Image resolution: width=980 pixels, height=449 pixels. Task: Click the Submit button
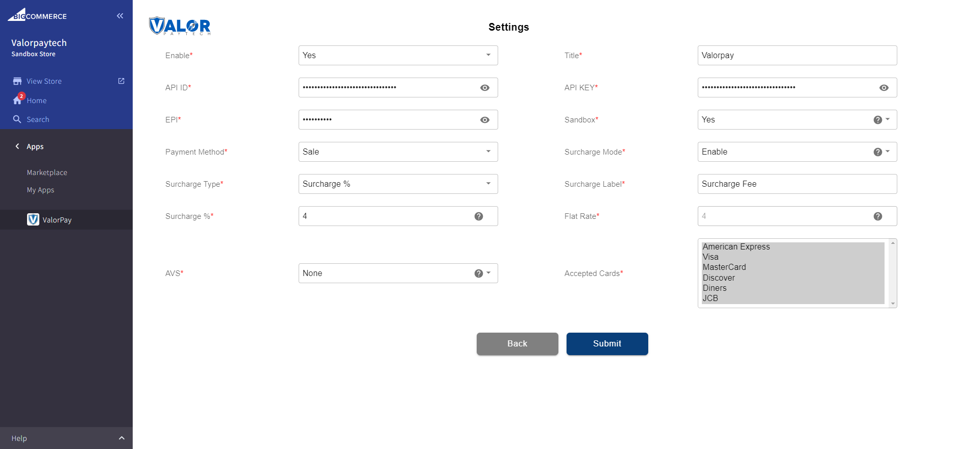[607, 344]
